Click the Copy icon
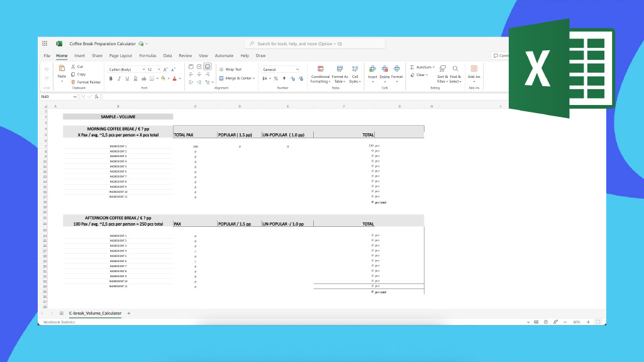The width and height of the screenshot is (644, 362). [x=73, y=74]
